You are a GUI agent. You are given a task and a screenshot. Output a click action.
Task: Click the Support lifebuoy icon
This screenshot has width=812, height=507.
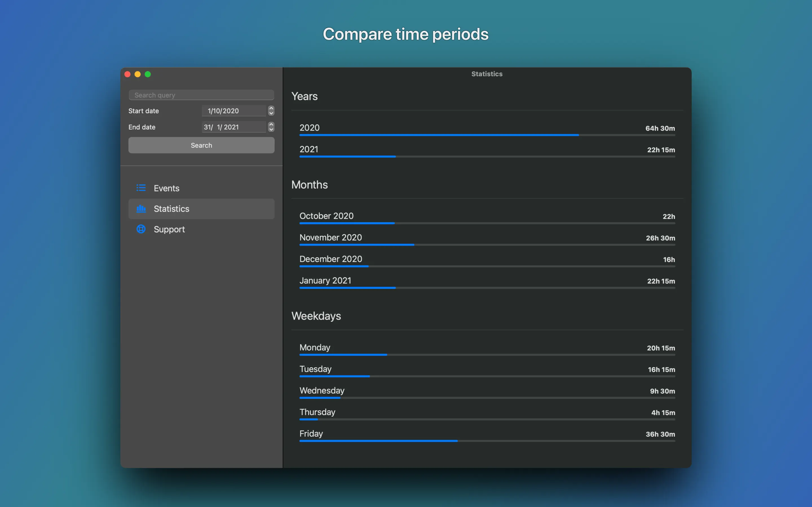[x=141, y=229]
